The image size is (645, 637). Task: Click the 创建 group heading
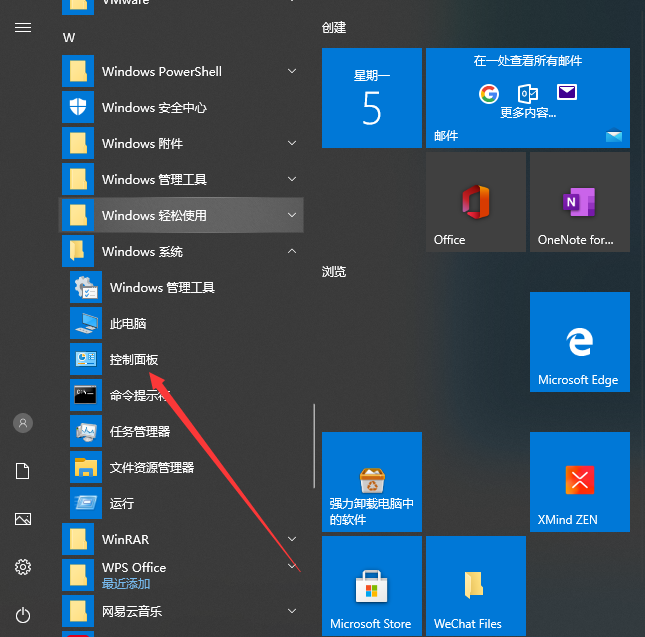334,28
